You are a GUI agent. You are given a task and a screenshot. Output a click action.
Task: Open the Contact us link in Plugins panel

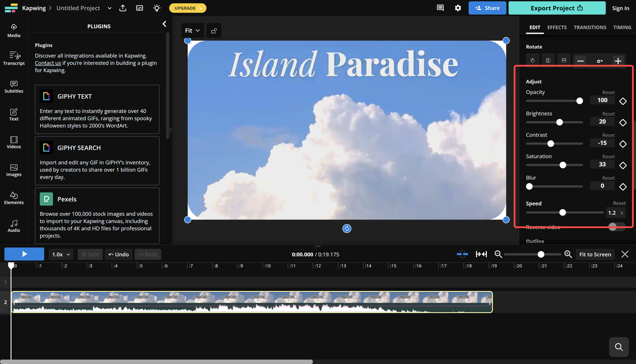pyautogui.click(x=48, y=63)
